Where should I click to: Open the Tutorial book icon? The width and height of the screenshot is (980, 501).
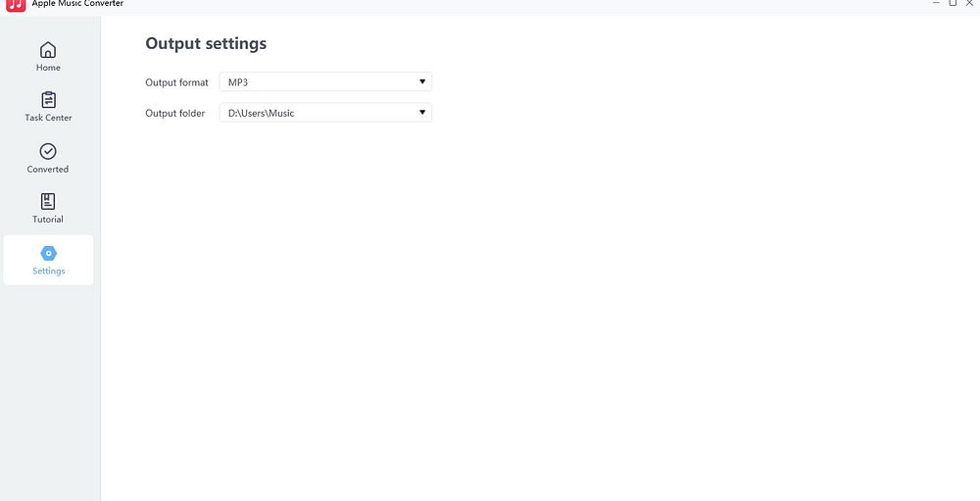(48, 201)
